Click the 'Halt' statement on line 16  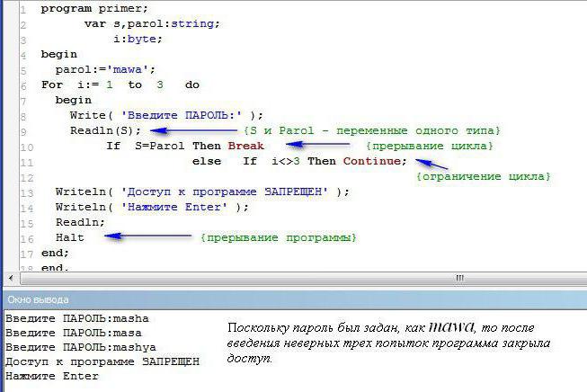click(69, 237)
